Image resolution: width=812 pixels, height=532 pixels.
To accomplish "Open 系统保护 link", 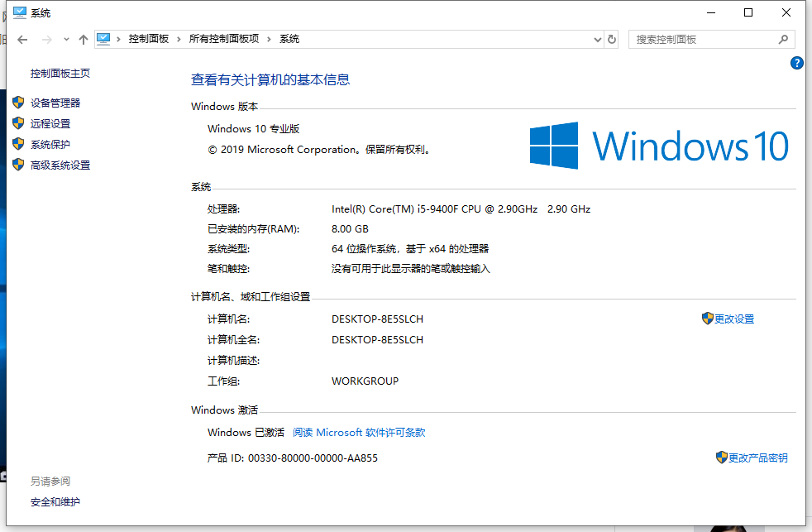I will click(50, 145).
